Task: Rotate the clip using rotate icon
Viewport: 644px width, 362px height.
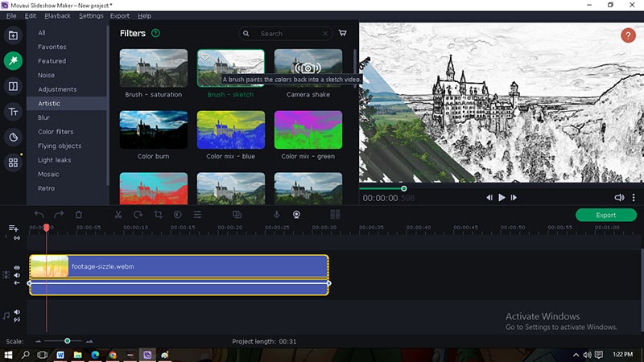Action: pyautogui.click(x=138, y=214)
